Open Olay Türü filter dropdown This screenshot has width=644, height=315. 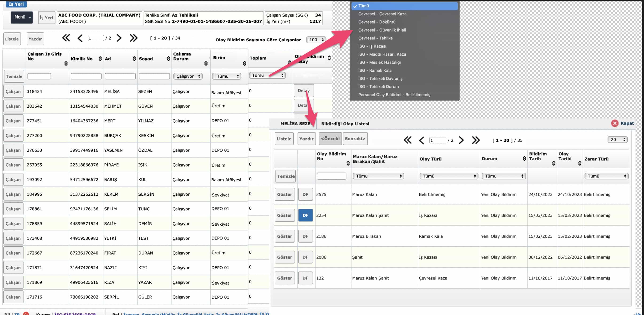tap(448, 176)
